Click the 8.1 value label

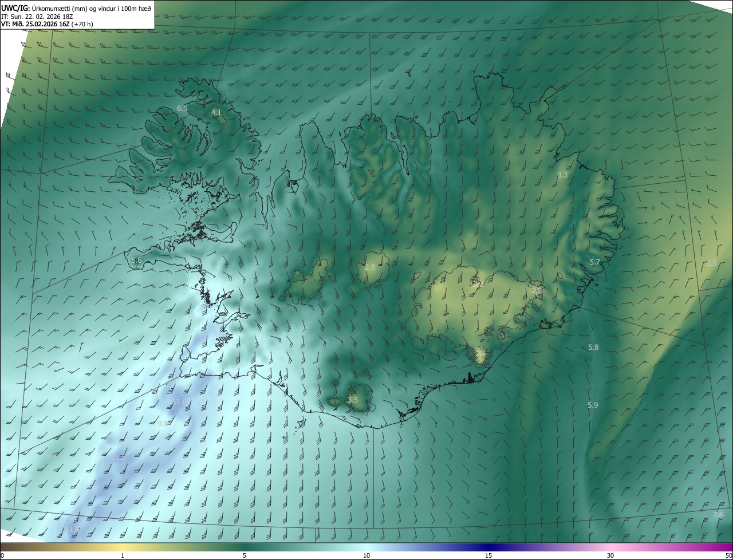click(x=52, y=456)
